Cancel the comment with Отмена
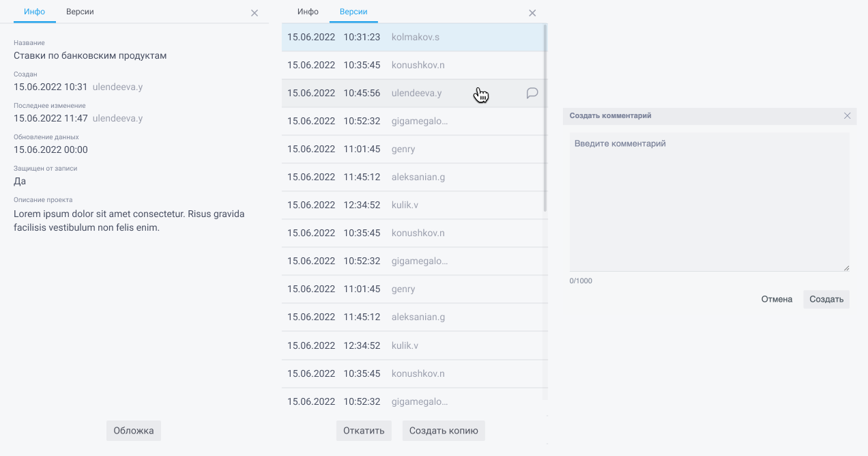This screenshot has width=868, height=456. point(777,299)
